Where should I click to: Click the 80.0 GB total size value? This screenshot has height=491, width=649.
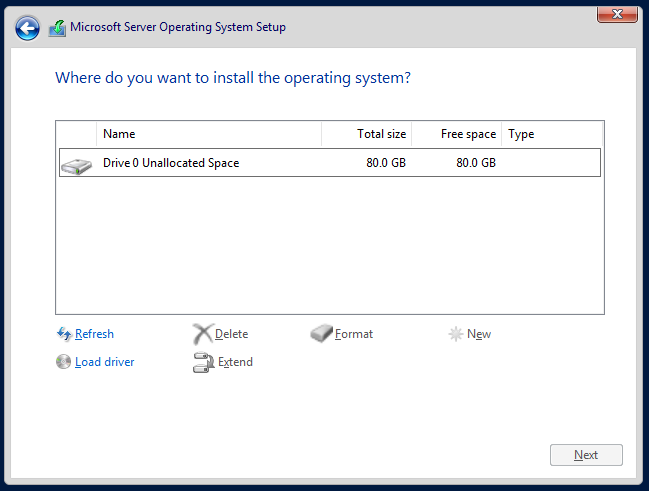(386, 163)
